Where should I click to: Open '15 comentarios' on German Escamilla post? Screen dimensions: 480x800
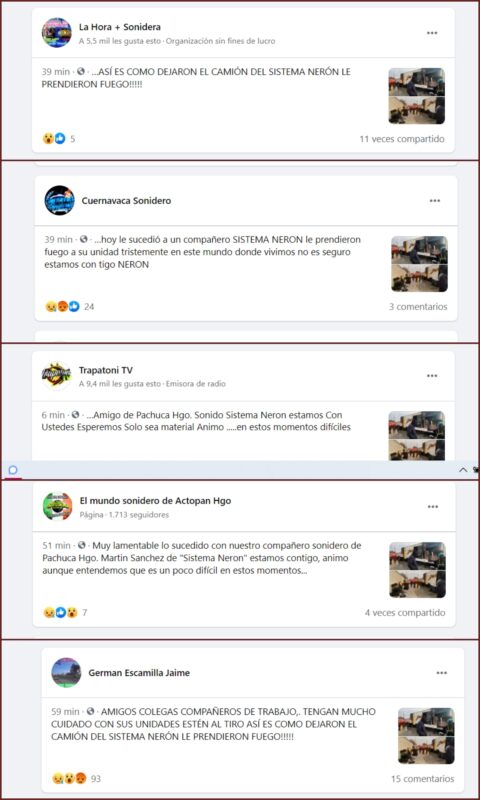pos(423,779)
